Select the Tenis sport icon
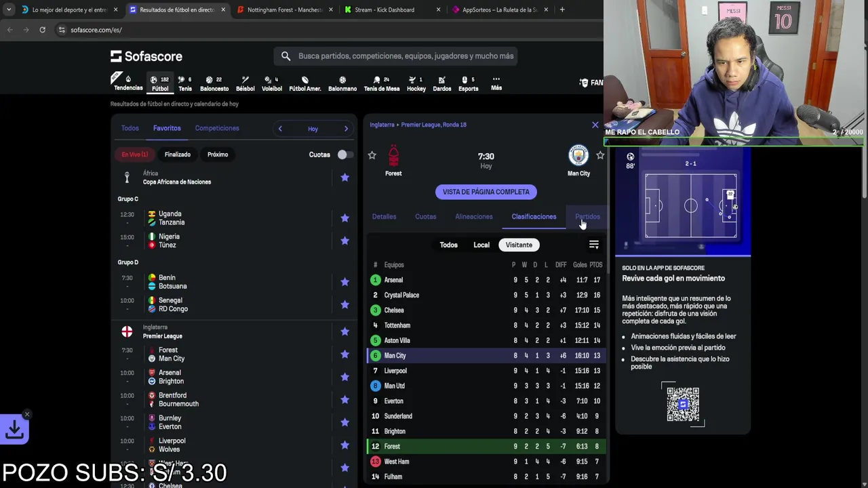This screenshot has height=488, width=868. (185, 83)
